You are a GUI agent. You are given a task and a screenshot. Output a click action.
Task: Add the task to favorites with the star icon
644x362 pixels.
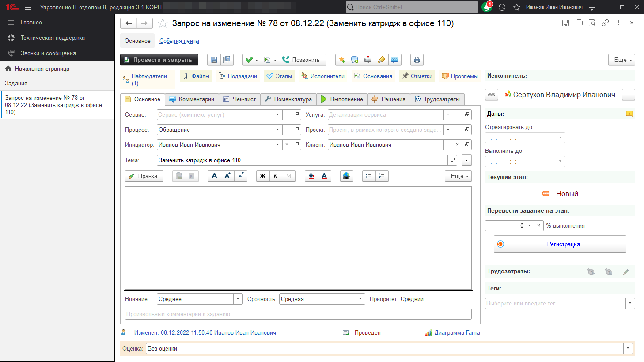(x=163, y=23)
